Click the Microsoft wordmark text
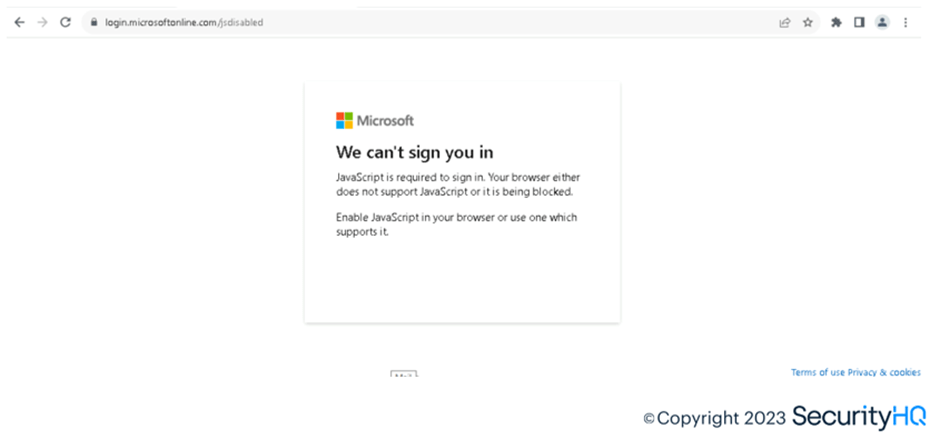 [385, 121]
